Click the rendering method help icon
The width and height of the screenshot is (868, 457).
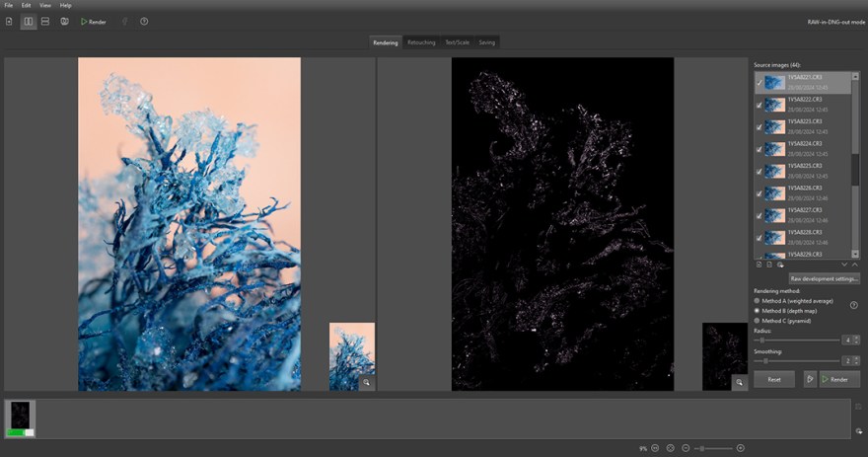point(853,305)
